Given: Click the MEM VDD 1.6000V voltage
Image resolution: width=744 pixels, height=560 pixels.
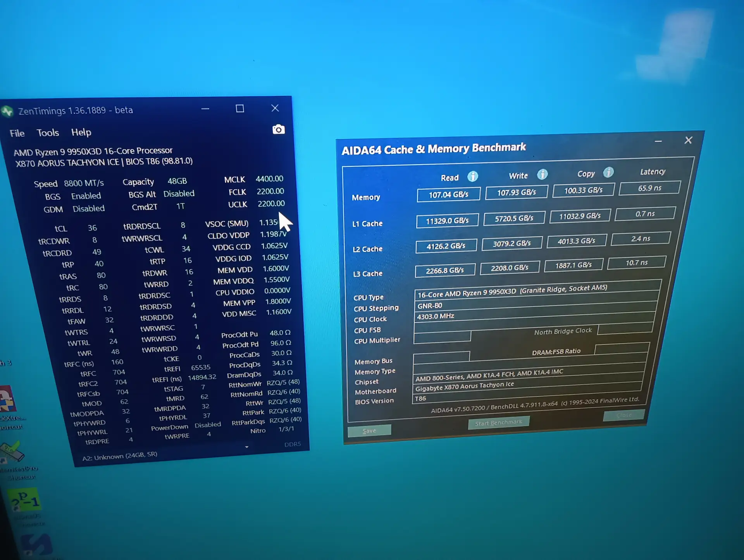Looking at the screenshot, I should tap(276, 268).
